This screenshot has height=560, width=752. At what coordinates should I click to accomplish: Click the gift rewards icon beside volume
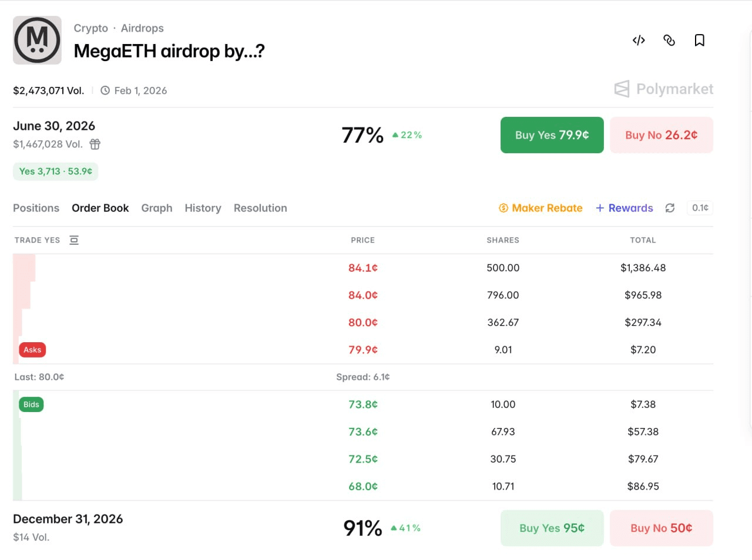coord(95,144)
